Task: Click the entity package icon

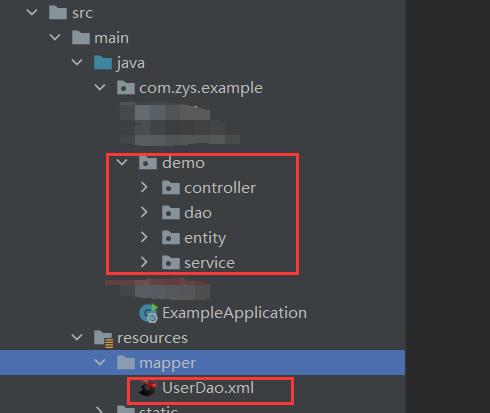Action: (x=171, y=238)
